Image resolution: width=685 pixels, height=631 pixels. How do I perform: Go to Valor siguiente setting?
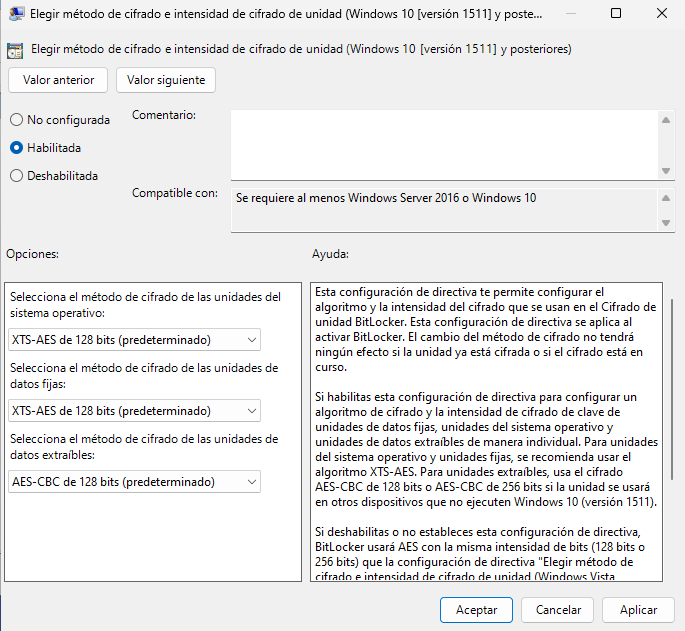pos(166,80)
